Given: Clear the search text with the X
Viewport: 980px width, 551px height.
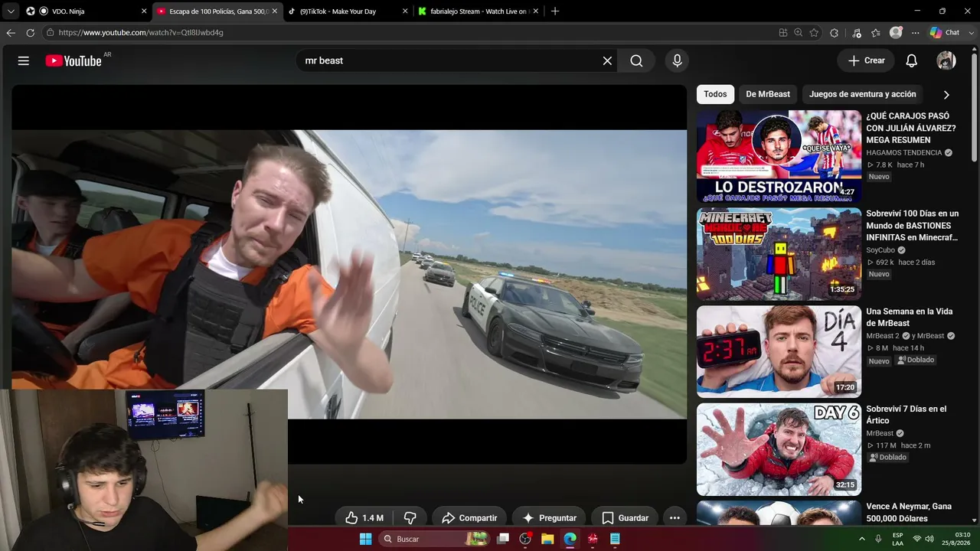Looking at the screenshot, I should click(607, 60).
